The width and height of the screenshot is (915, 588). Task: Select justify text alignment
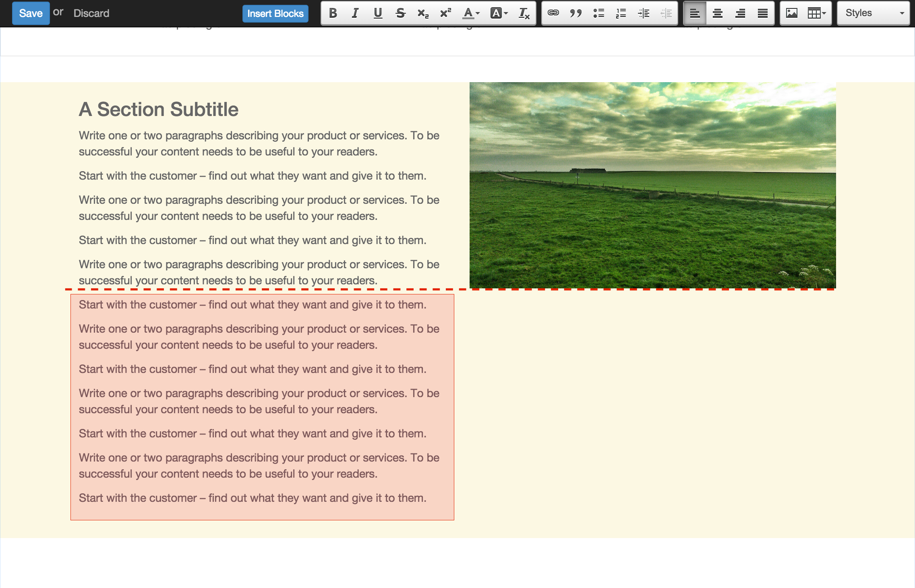(x=762, y=13)
